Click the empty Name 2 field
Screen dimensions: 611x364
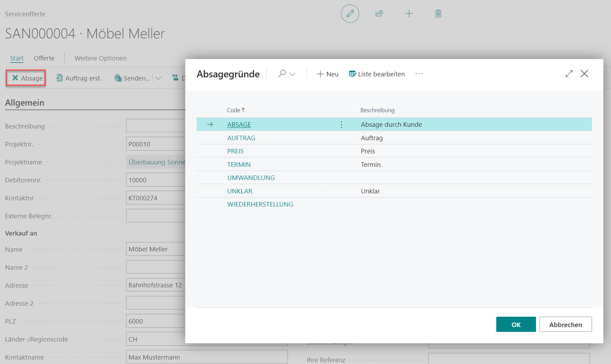click(156, 267)
